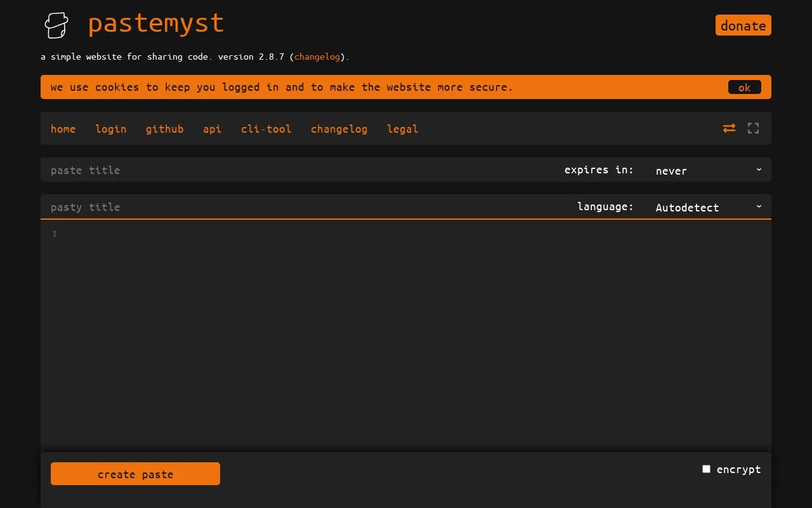The width and height of the screenshot is (812, 508).
Task: Click the pastemyst paper logo icon
Action: pos(56,25)
